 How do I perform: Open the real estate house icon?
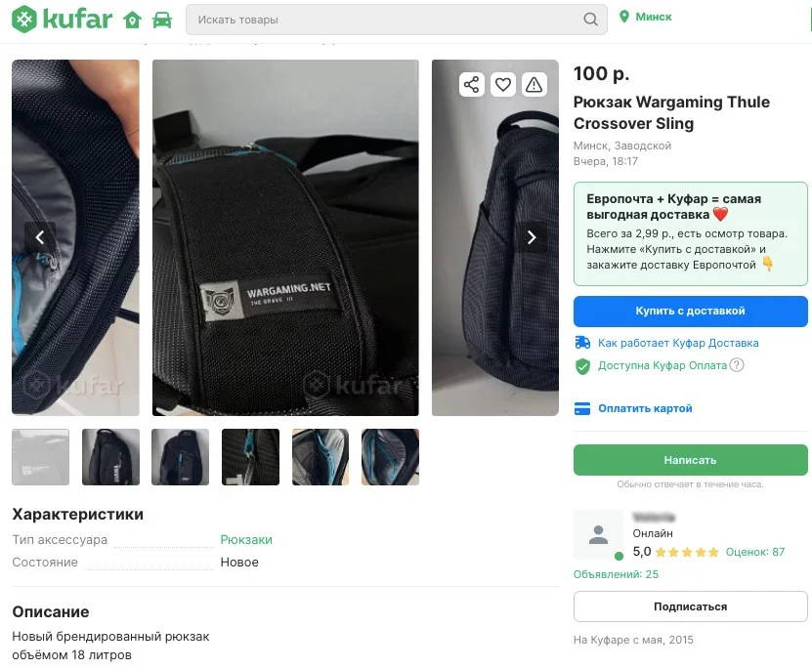[133, 20]
